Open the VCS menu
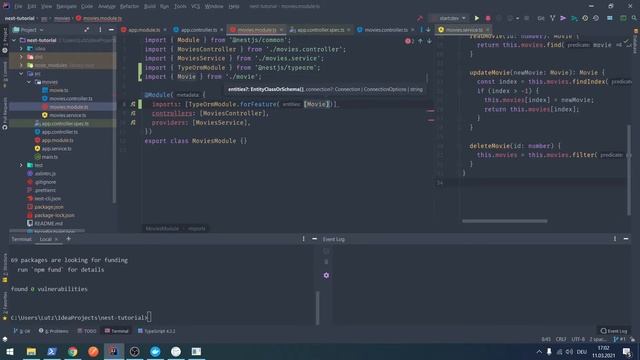 click(x=196, y=6)
